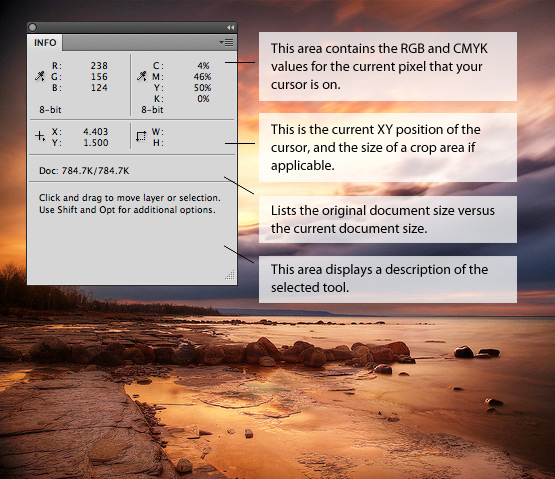Click the RGB eyedropper icon
555x479 pixels.
40,76
